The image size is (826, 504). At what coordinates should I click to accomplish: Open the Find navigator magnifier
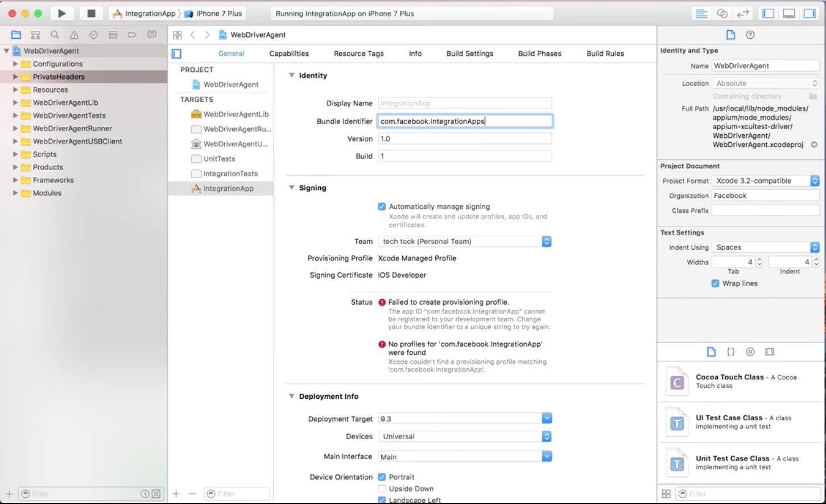[55, 35]
